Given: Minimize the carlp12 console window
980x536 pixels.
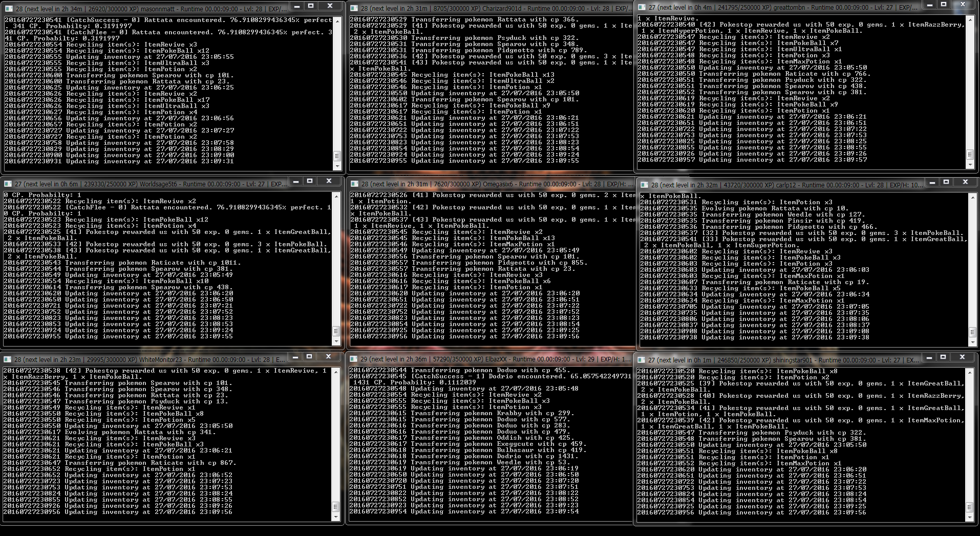Looking at the screenshot, I should tap(932, 182).
